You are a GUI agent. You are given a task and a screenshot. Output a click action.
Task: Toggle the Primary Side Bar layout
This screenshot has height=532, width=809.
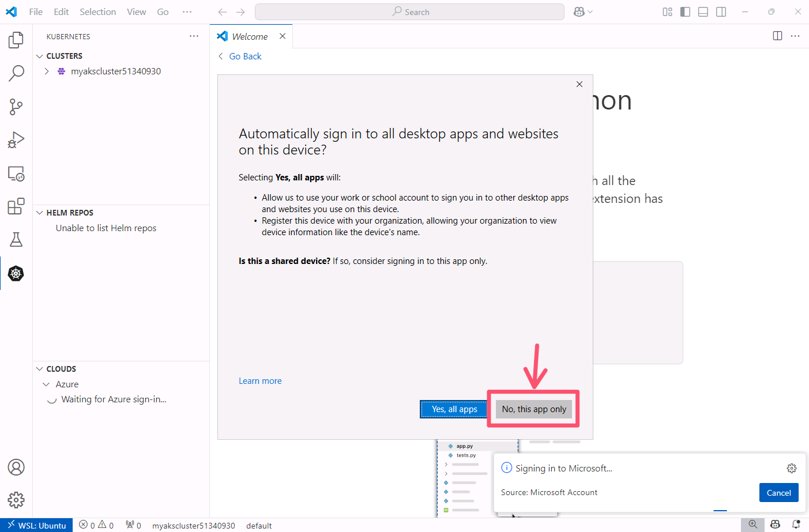click(685, 12)
